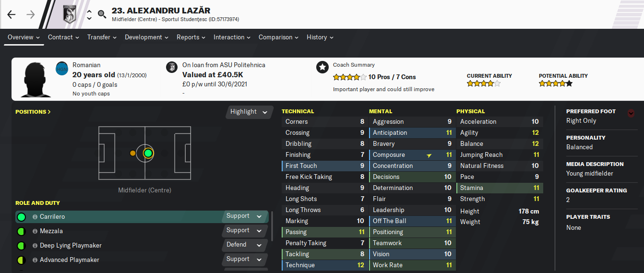Viewport: 644px width, 273px height.
Task: Click the central midfield position dot on pitch
Action: pos(148,153)
